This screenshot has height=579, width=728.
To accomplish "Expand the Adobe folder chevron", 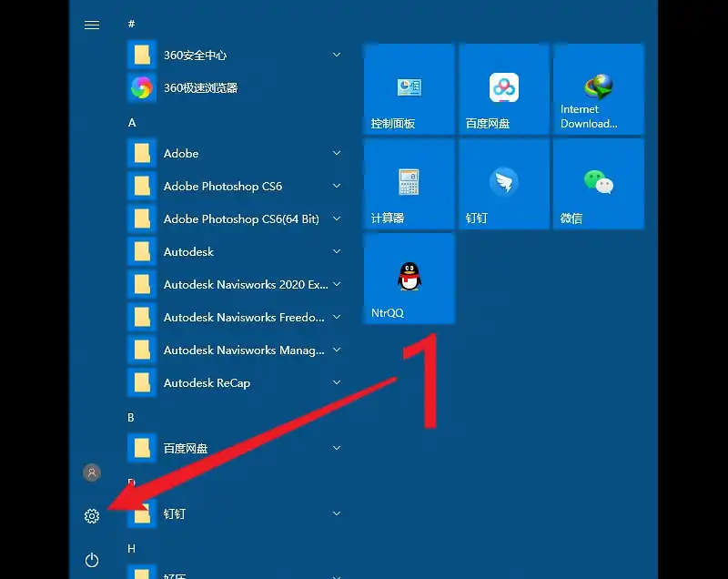I will [337, 154].
